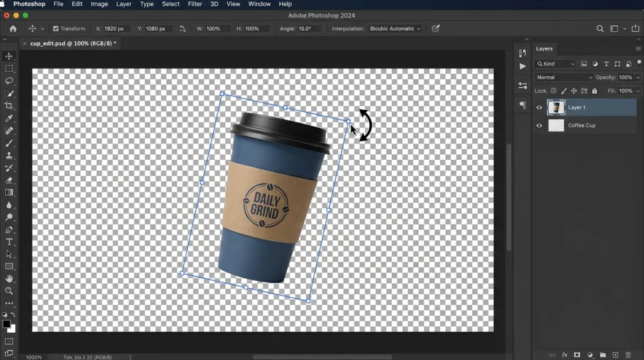This screenshot has height=360, width=644.
Task: Click the warp mode icon in options bar
Action: click(x=436, y=28)
